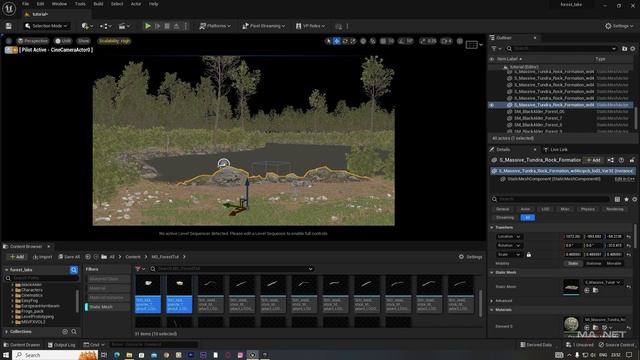Toggle the Material filter

click(x=108, y=288)
